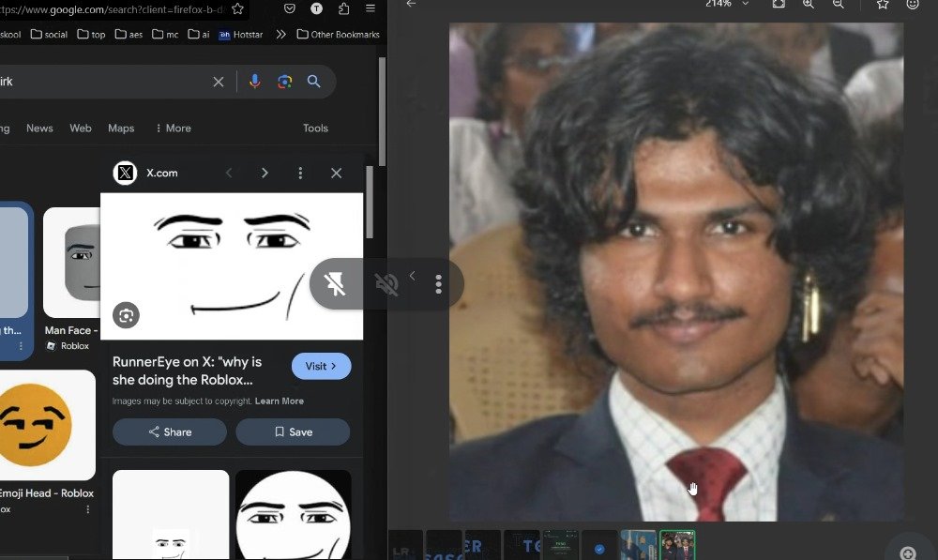
Task: Click the Pocket save icon in Firefox toolbar
Action: pos(290,8)
